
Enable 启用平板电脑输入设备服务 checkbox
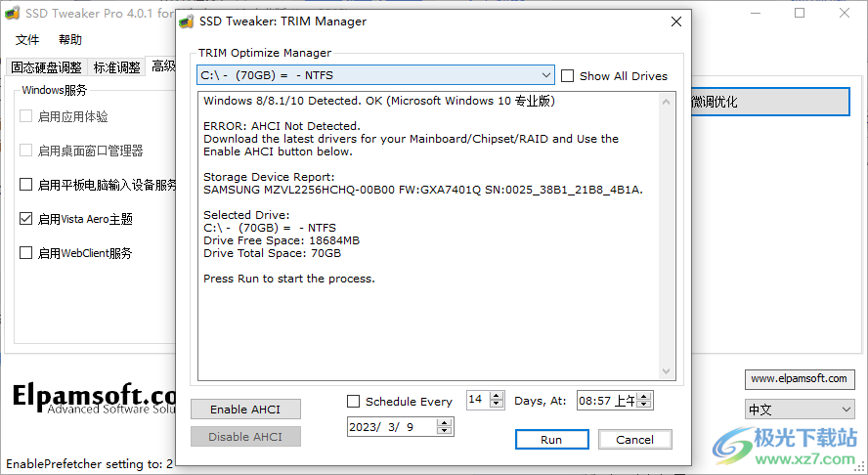click(26, 185)
